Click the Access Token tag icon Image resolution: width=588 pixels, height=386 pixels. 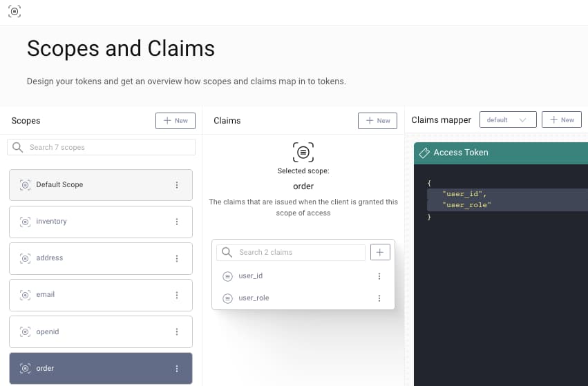[x=424, y=153]
